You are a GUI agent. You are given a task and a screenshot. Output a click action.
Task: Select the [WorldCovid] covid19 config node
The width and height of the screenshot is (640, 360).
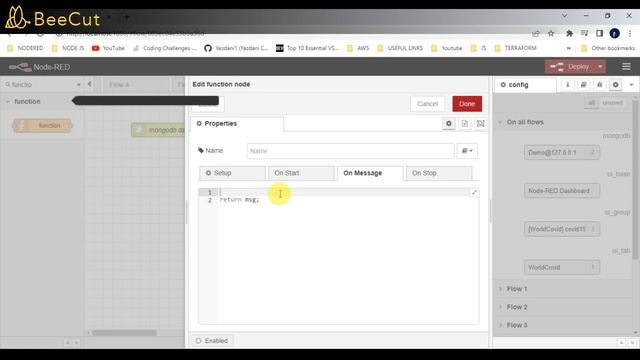tap(562, 229)
